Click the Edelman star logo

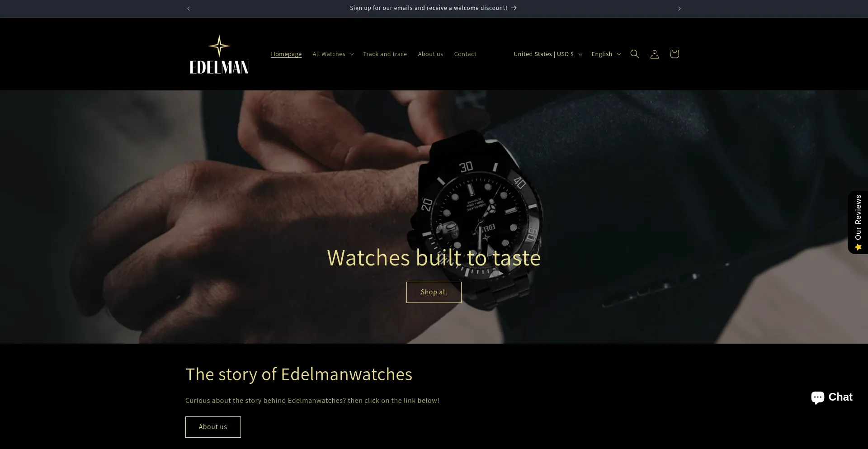click(219, 54)
